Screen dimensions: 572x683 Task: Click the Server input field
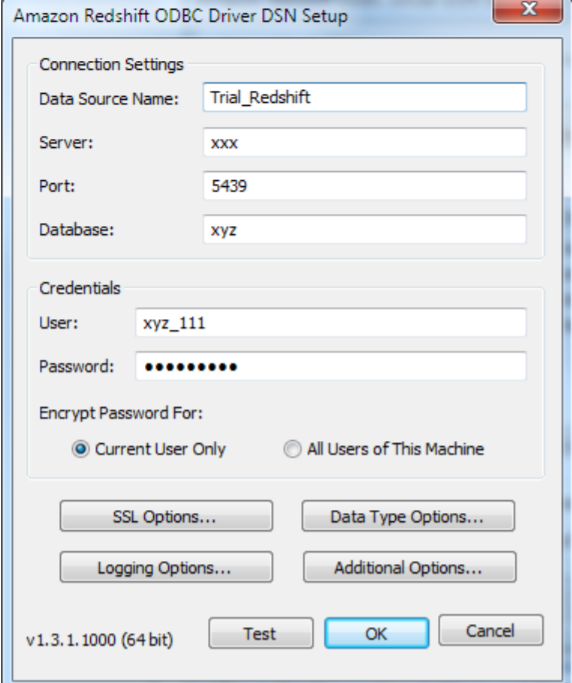[x=365, y=142]
